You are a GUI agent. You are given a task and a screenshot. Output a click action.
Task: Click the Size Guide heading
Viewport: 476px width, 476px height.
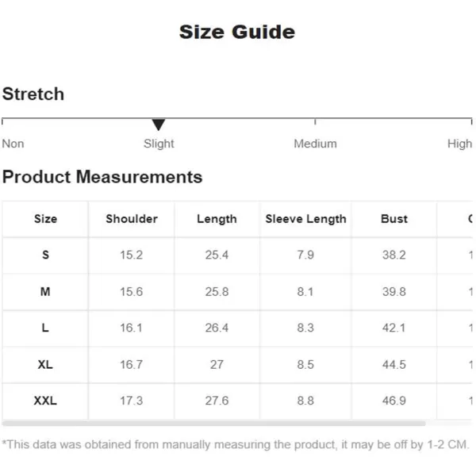237,33
